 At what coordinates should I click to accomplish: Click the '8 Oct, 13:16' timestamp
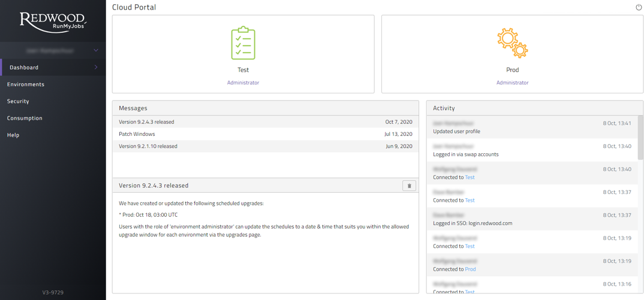[618, 284]
